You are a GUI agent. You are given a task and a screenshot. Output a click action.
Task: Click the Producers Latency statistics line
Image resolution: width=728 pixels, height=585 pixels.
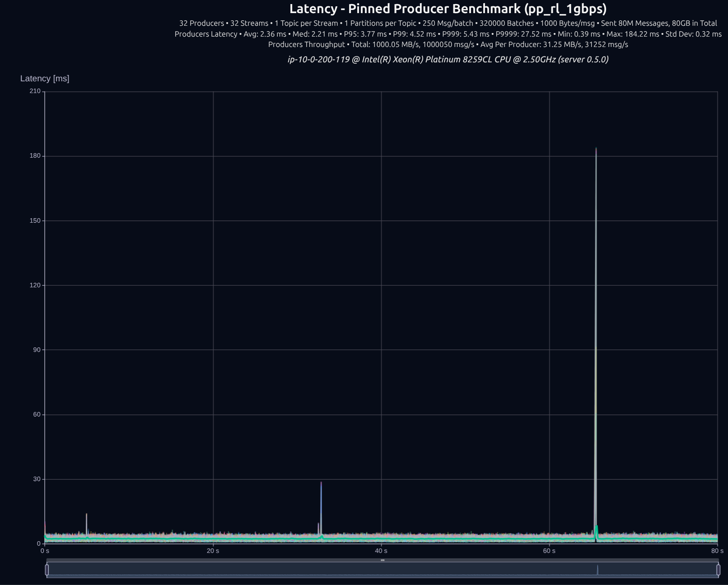point(448,34)
